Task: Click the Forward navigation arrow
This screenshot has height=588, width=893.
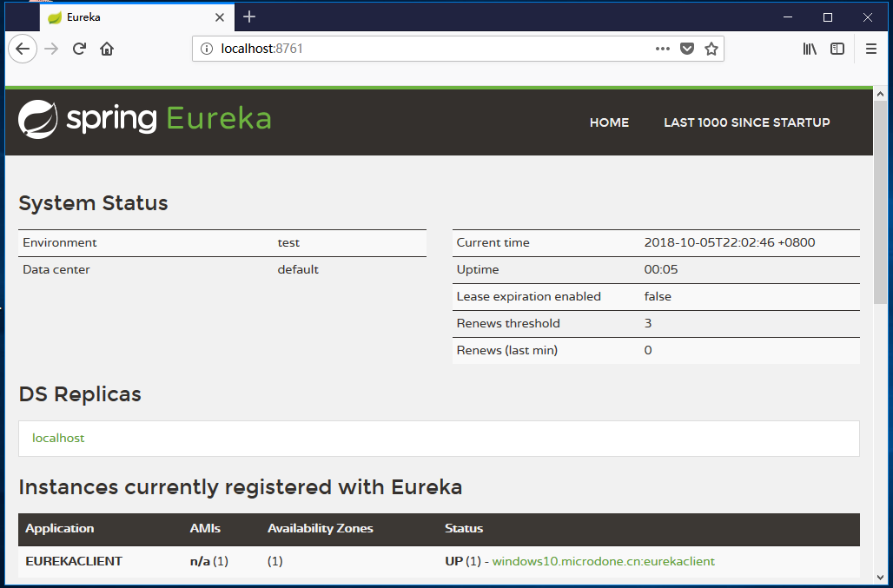Action: [x=51, y=49]
